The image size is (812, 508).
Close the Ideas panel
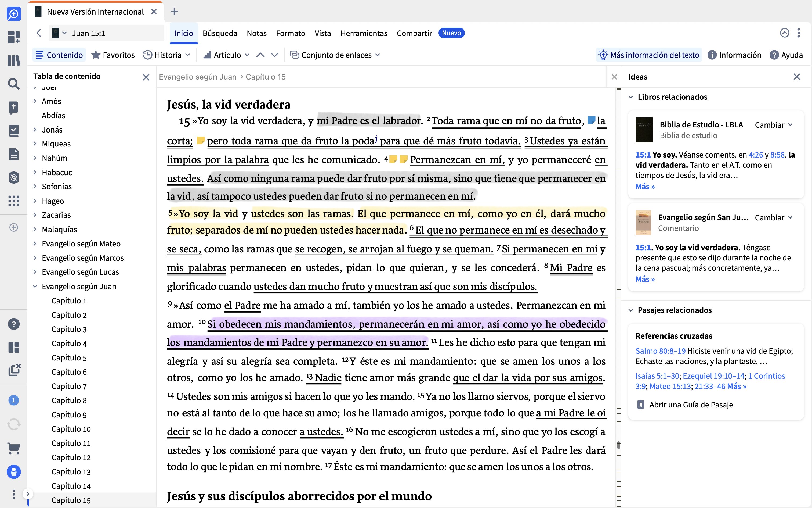coord(797,77)
